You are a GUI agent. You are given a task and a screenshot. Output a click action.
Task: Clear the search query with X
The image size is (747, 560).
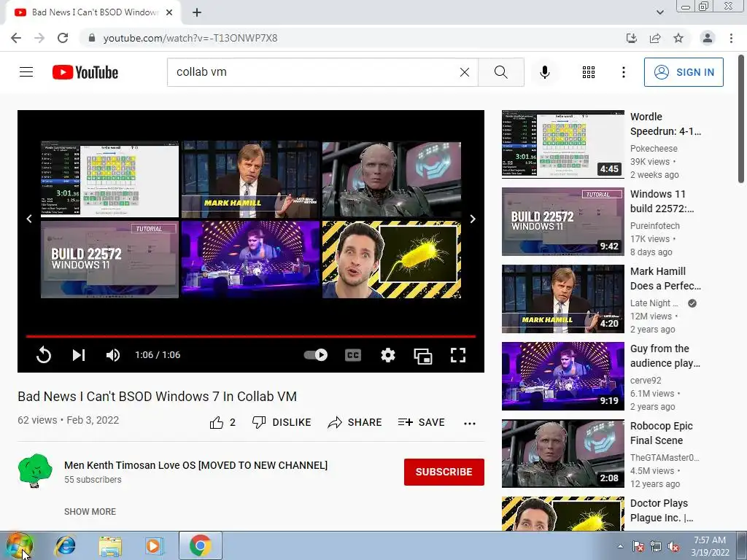[465, 72]
